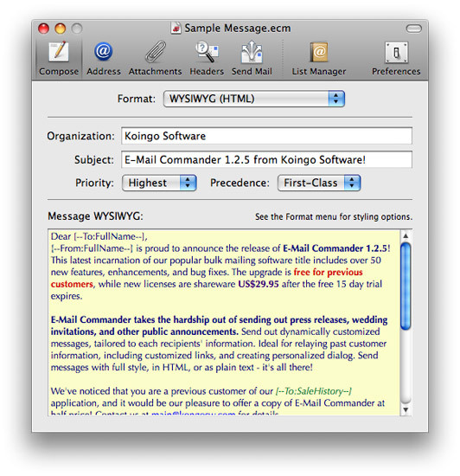The height and width of the screenshot is (476, 460).
Task: Toggle toolbar with pill button in title bar
Action: click(413, 29)
